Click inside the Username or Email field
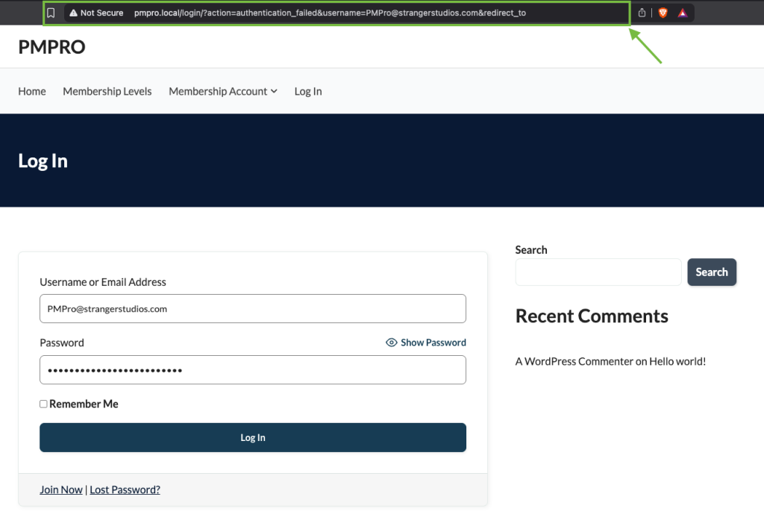The width and height of the screenshot is (764, 532). click(x=252, y=308)
